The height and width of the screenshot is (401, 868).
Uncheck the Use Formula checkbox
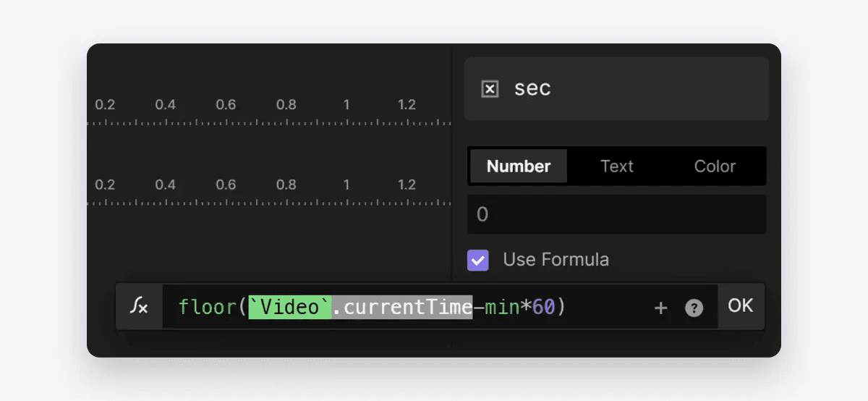point(478,260)
